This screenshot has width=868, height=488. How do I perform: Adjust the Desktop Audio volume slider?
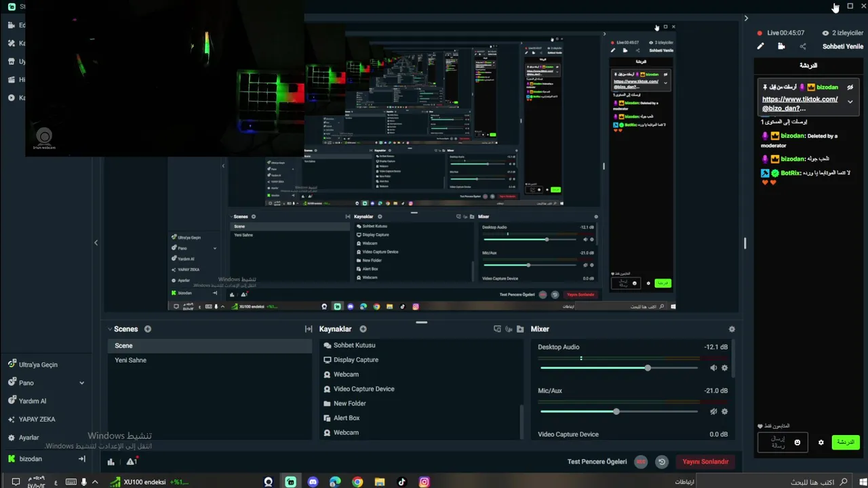click(x=619, y=368)
